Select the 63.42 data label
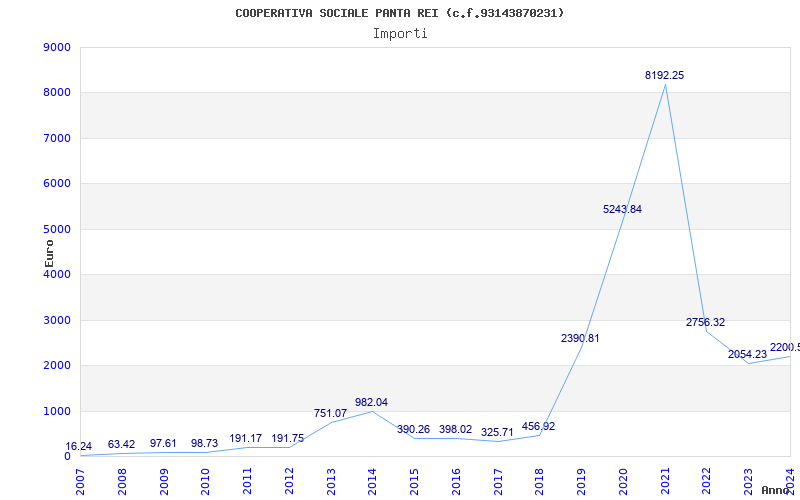Screen dimensions: 800x500 [x=121, y=445]
